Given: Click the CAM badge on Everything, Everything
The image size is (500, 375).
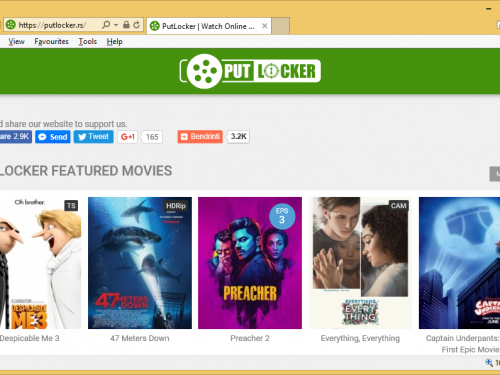Looking at the screenshot, I should coord(399,206).
